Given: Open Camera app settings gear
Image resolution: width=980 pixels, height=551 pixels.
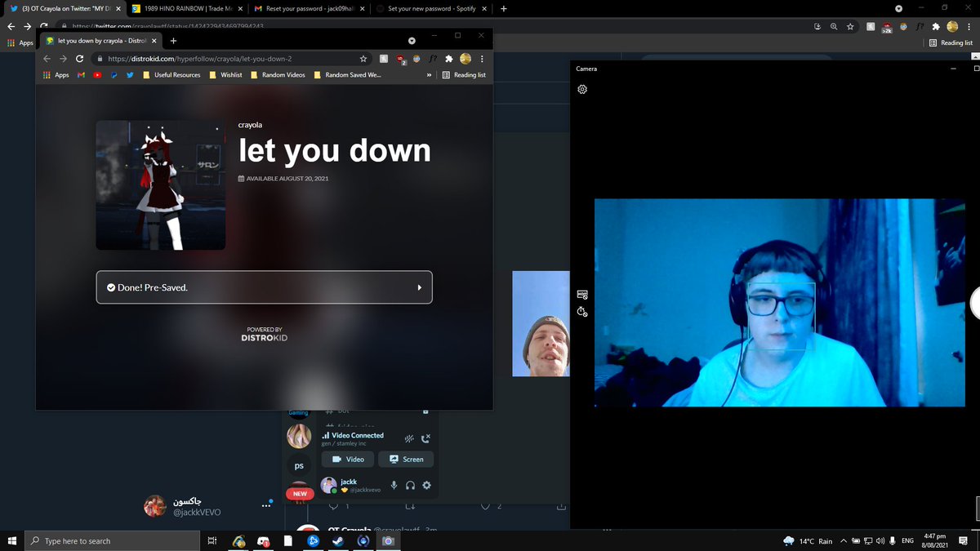Looking at the screenshot, I should 582,89.
